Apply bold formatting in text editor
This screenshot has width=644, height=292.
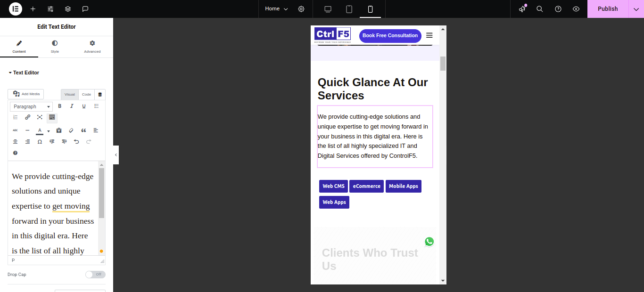pos(60,106)
